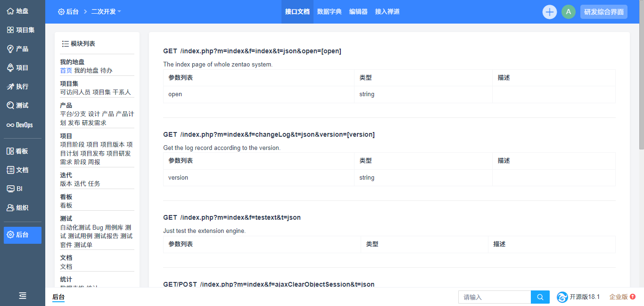Open the user avatar A menu

pos(569,12)
